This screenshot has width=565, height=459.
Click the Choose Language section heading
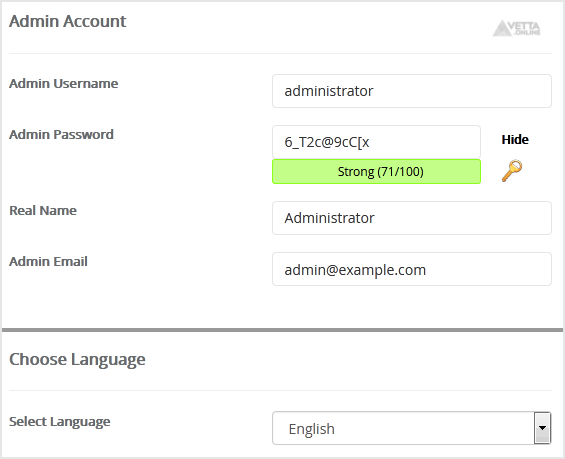pyautogui.click(x=77, y=359)
